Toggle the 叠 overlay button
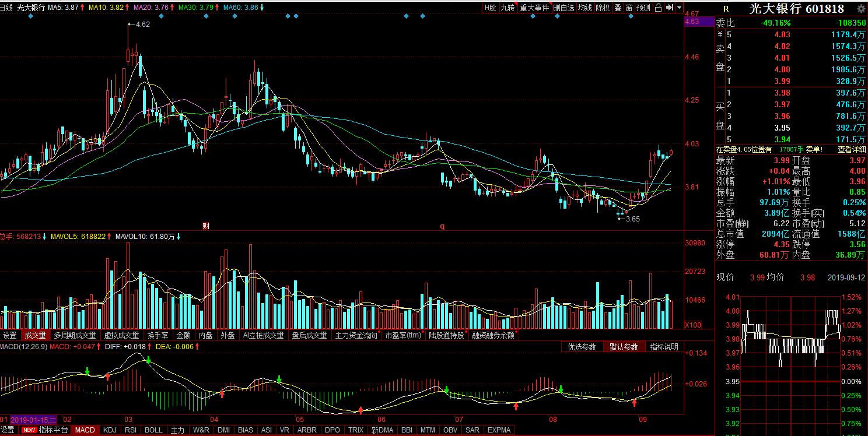The width and height of the screenshot is (868, 436). pyautogui.click(x=618, y=8)
